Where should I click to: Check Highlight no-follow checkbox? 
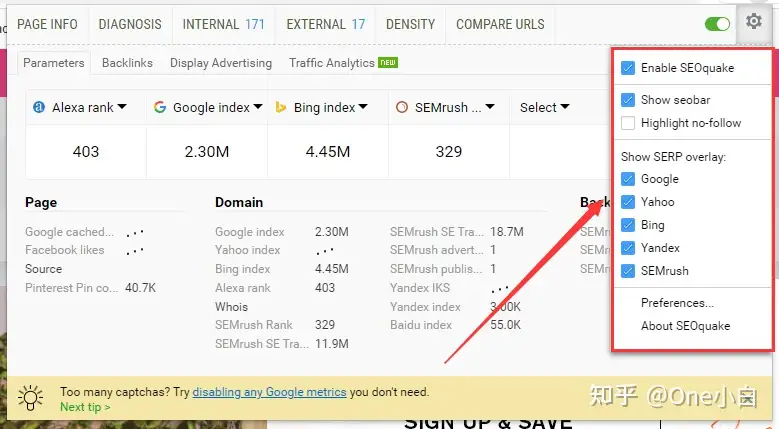click(628, 123)
